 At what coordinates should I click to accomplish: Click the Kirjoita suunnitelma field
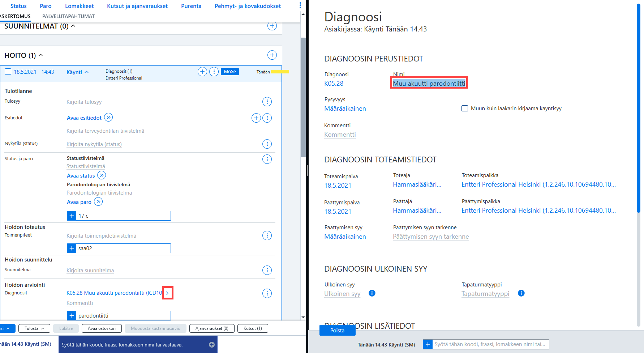pyautogui.click(x=90, y=271)
